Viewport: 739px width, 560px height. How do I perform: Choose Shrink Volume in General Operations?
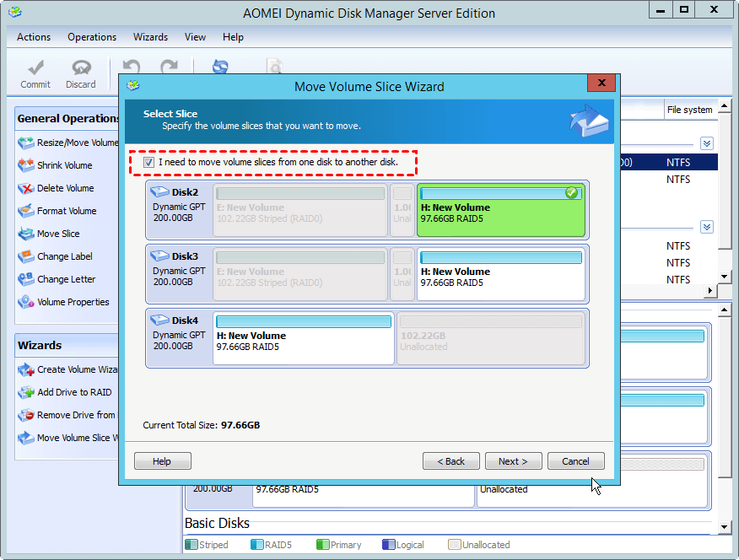pyautogui.click(x=55, y=165)
